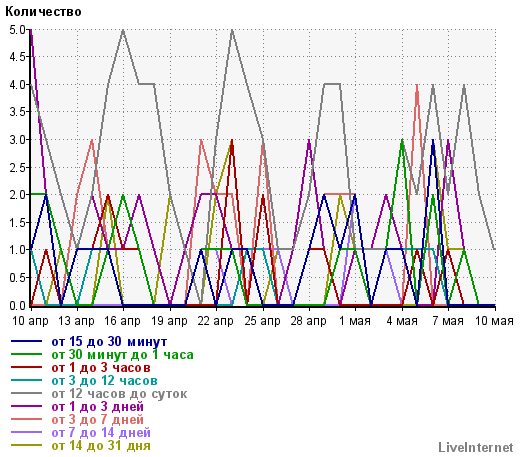Viewport: 520px width, 457px height.
Task: Click the 'Количество' chart title
Action: (x=43, y=12)
